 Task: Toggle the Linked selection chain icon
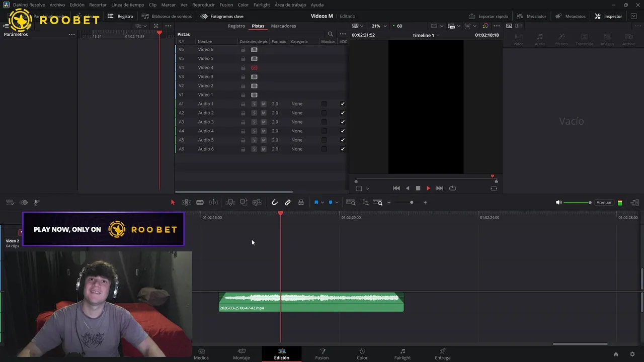[288, 203]
